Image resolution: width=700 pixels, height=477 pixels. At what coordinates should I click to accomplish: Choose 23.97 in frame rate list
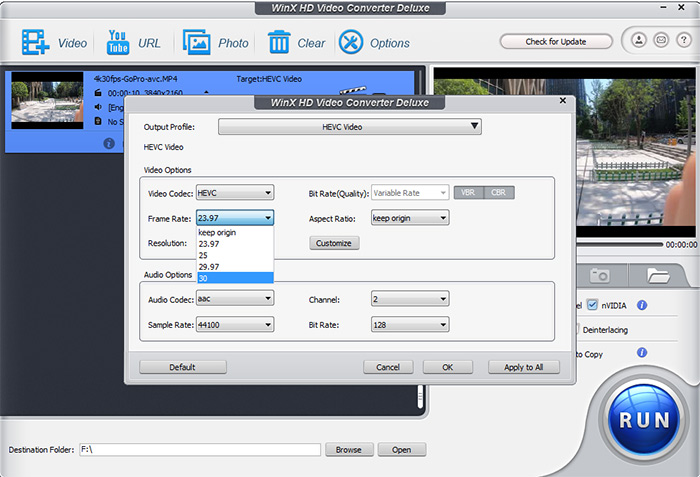click(x=235, y=244)
